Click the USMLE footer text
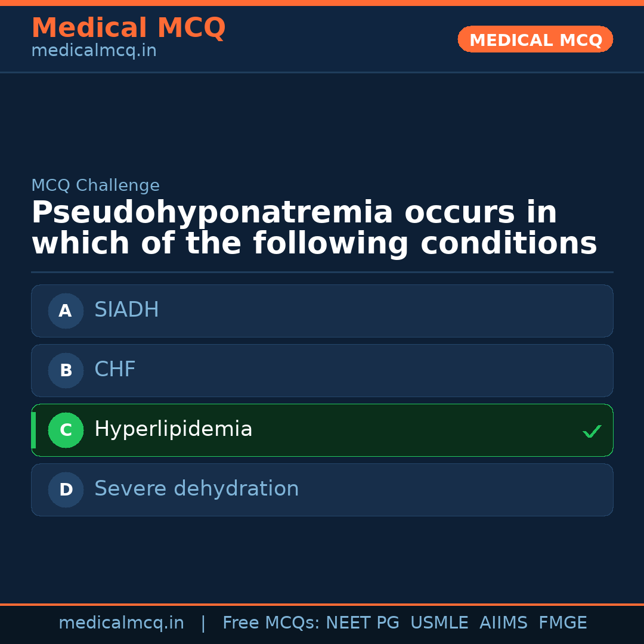Image resolution: width=644 pixels, height=644 pixels. (x=439, y=623)
